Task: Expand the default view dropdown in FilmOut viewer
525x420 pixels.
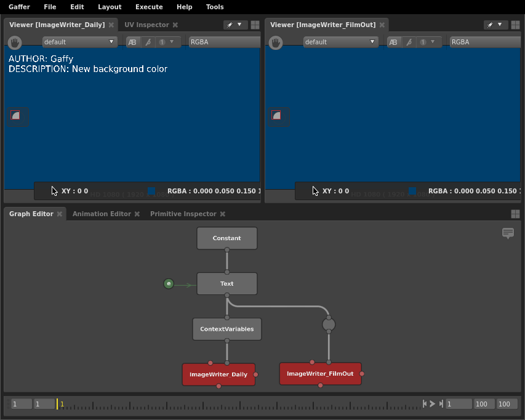Action: [x=340, y=42]
